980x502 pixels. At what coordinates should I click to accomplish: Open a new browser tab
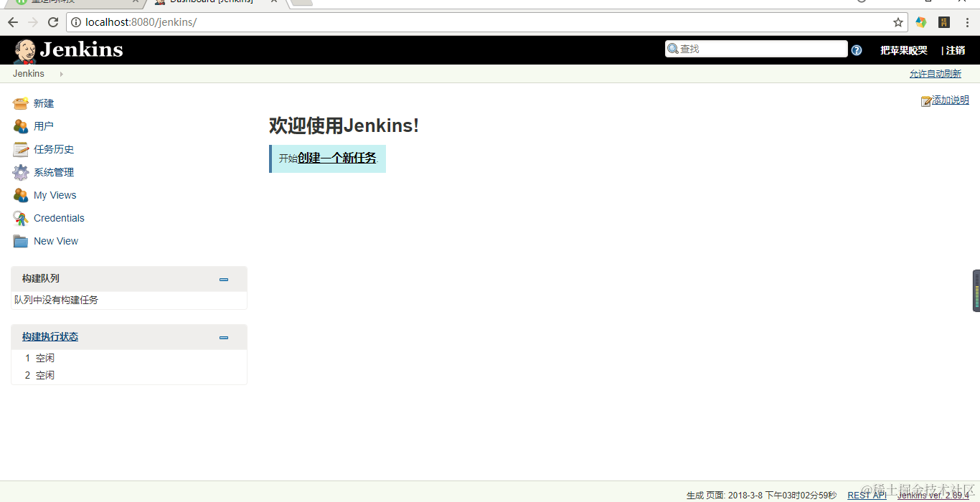[302, 2]
